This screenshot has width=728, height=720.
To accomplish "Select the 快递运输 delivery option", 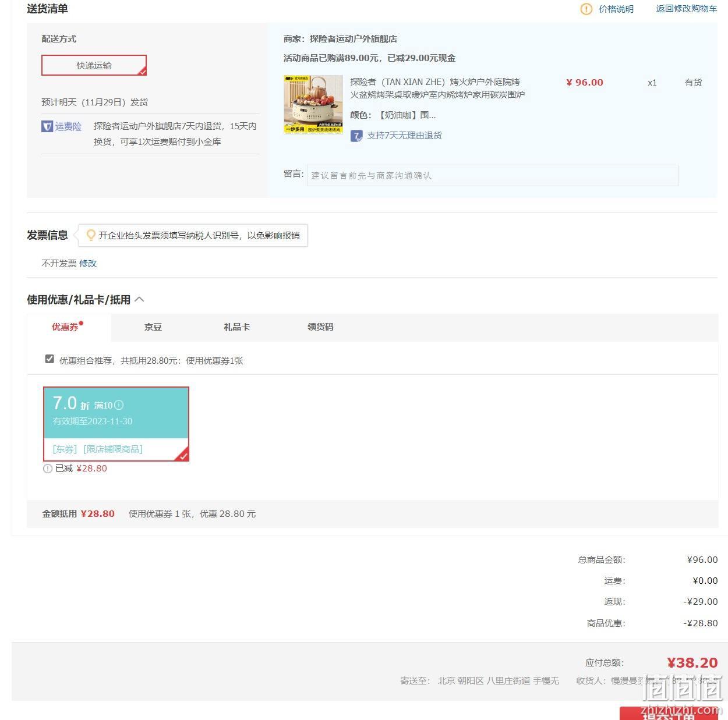I will click(x=94, y=65).
